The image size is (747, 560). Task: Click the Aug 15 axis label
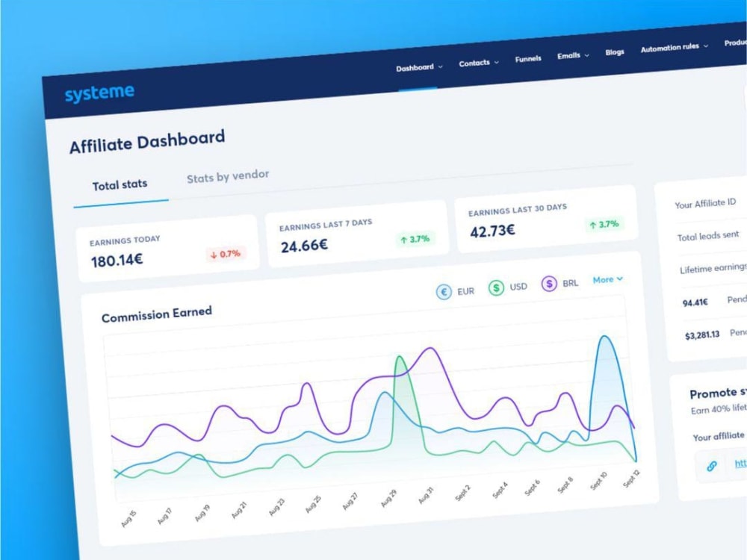(x=128, y=519)
